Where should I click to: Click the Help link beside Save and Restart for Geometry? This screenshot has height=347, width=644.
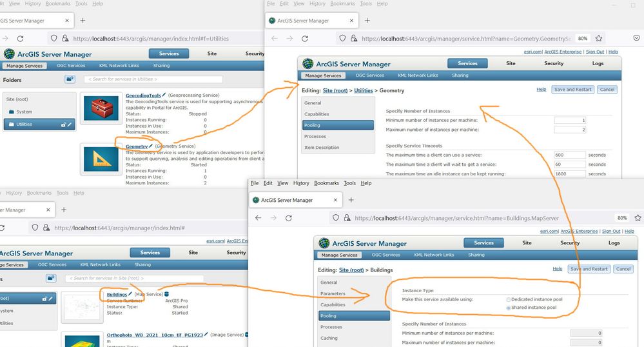pyautogui.click(x=542, y=89)
